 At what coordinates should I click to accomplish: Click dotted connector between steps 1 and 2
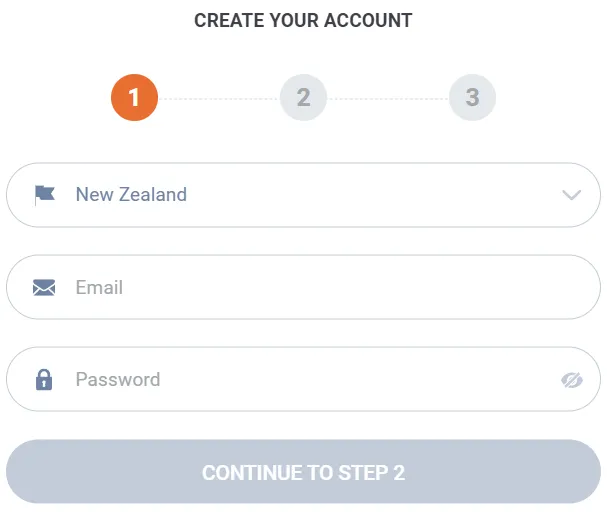218,99
